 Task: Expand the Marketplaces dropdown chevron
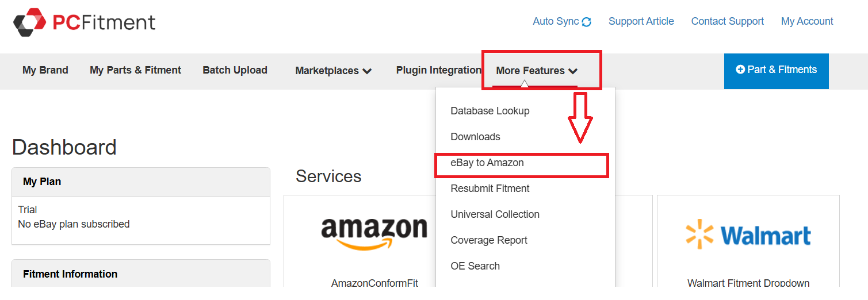367,71
